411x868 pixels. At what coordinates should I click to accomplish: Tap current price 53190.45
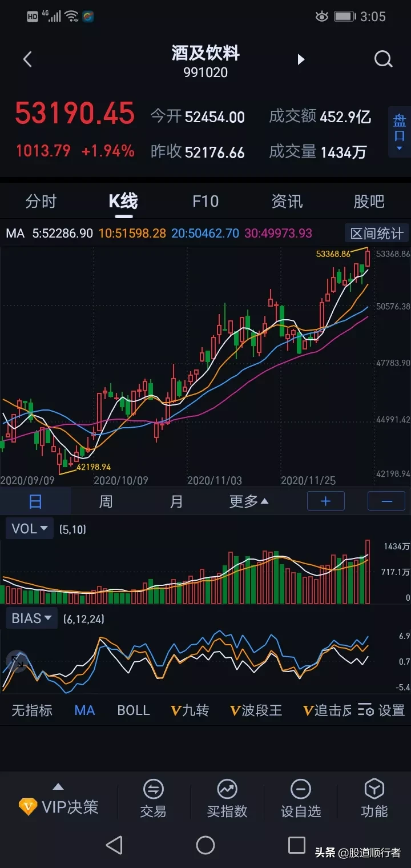[75, 113]
